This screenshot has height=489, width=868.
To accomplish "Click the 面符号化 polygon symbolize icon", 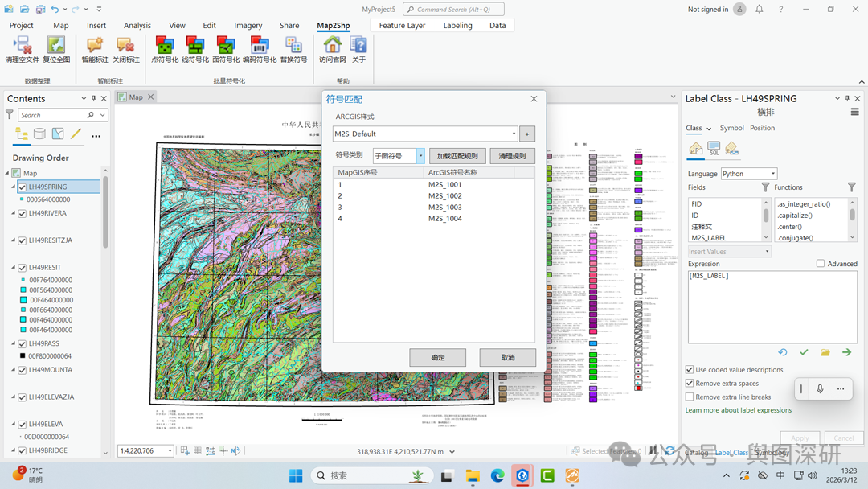I will click(x=226, y=45).
